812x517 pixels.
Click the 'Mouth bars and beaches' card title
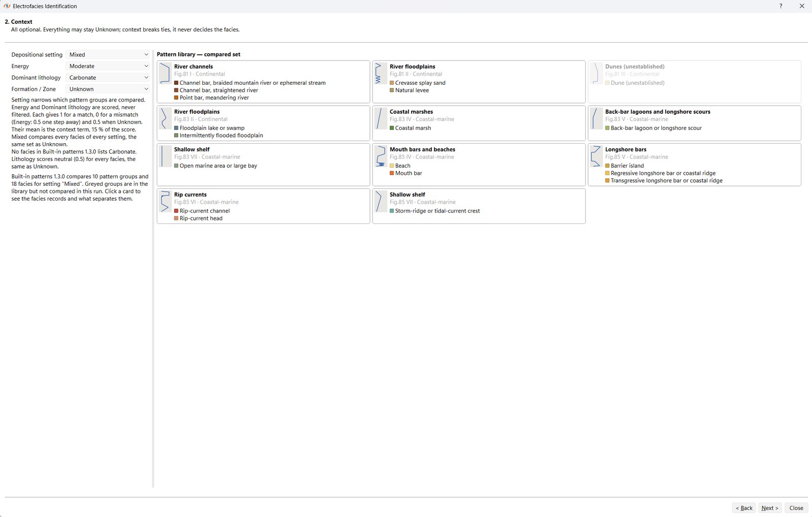tap(422, 149)
